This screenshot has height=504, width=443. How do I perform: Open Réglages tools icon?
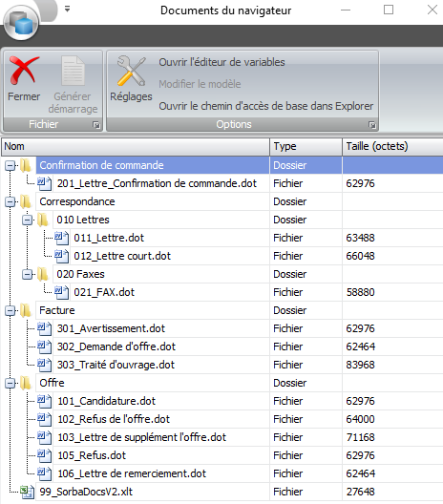[x=131, y=71]
